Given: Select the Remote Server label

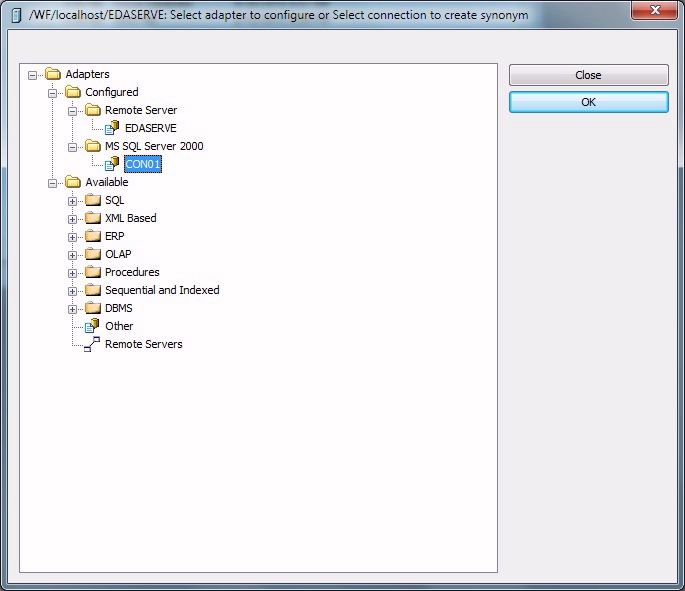Looking at the screenshot, I should pyautogui.click(x=141, y=110).
